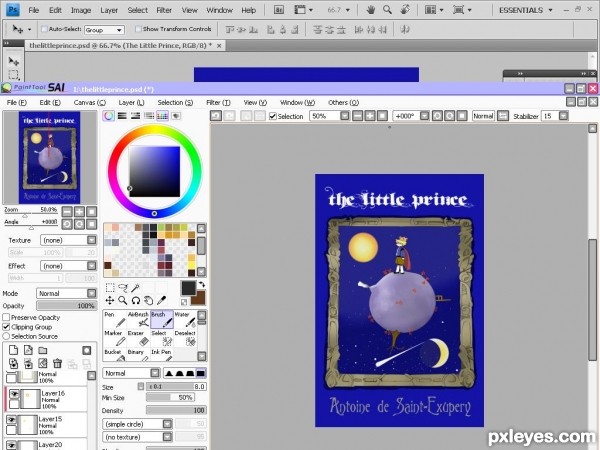Uncheck the Clipping Group checkbox
Screen dimensions: 600x450
[x=6, y=327]
